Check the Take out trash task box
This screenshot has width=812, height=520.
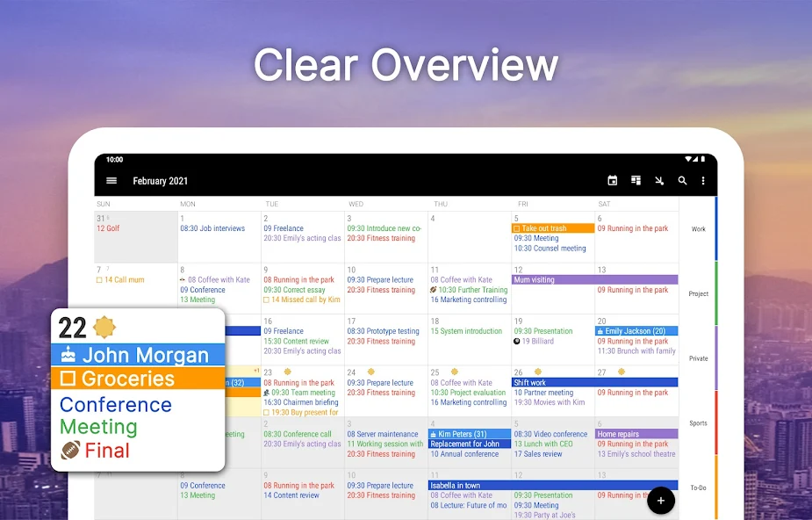tap(516, 228)
